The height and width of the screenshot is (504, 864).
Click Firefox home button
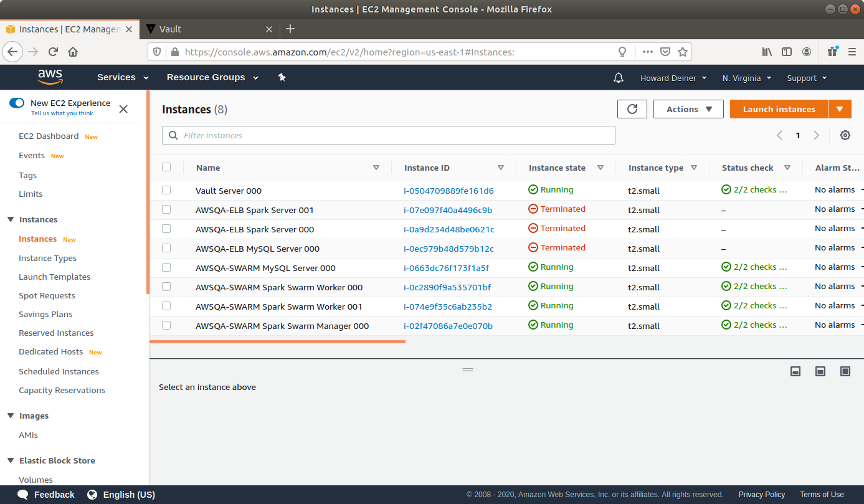pos(73,52)
